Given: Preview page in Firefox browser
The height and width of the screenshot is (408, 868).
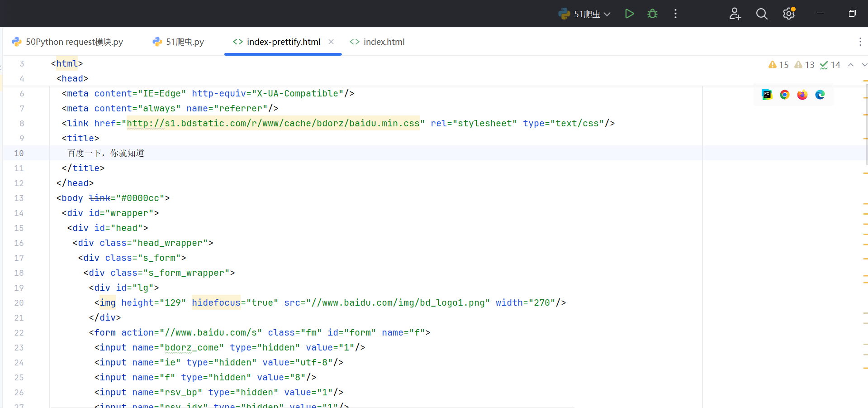Looking at the screenshot, I should (x=802, y=95).
